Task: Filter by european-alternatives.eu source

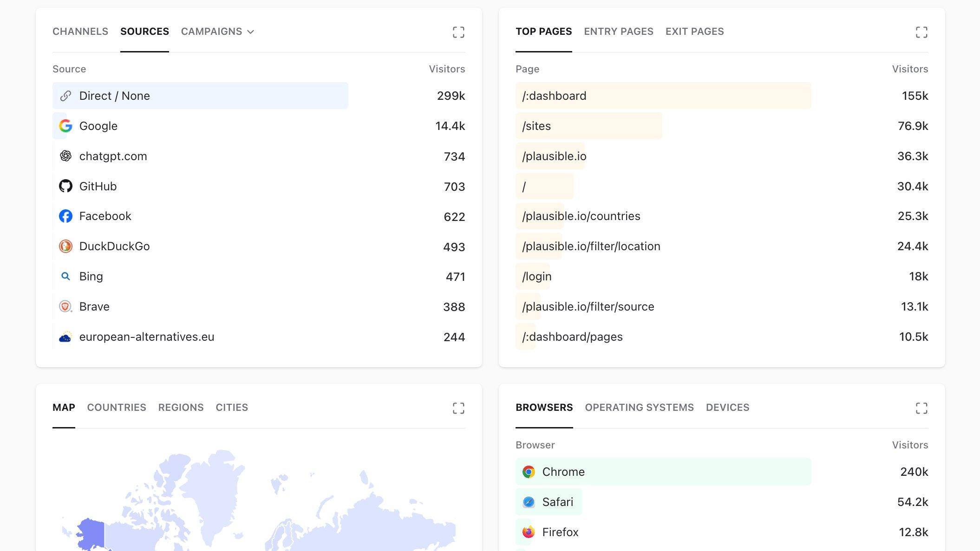Action: click(x=146, y=337)
